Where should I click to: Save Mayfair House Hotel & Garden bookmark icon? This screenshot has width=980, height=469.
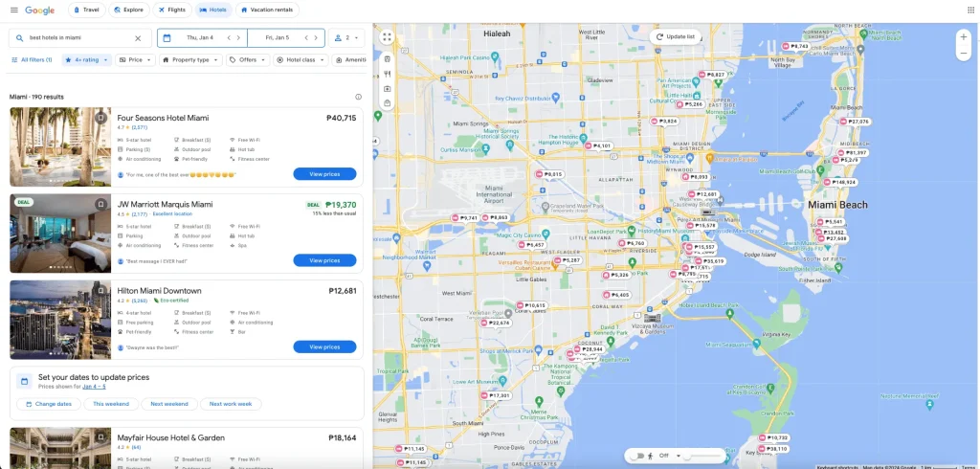100,437
